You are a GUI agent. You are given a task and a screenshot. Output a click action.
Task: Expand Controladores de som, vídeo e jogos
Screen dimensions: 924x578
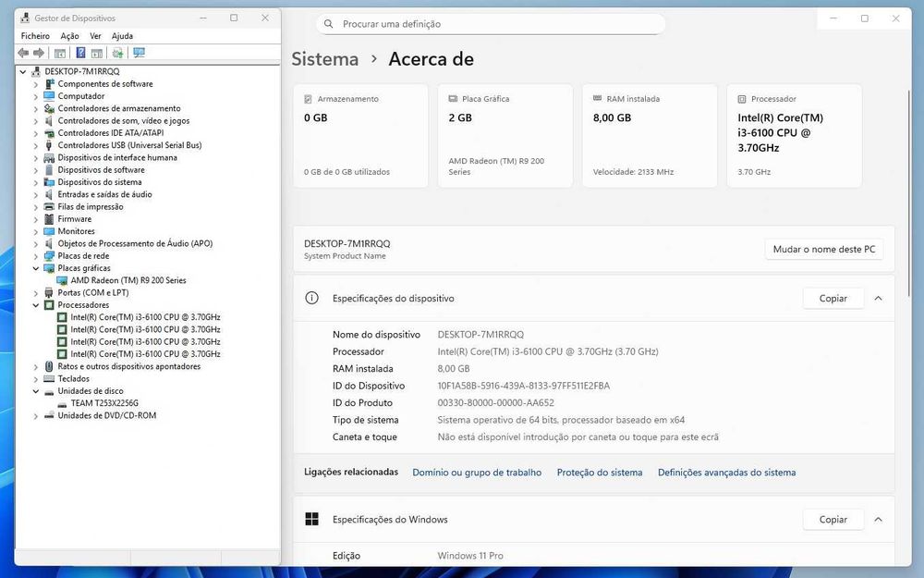(36, 121)
